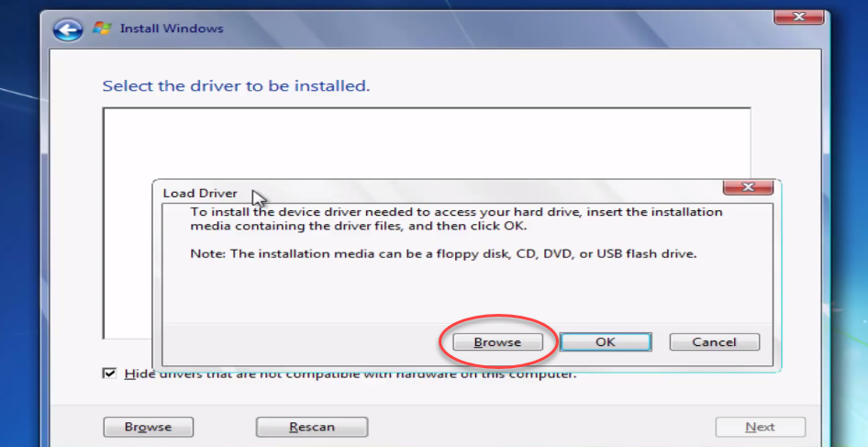The image size is (868, 447).
Task: Click Browse in the Load Driver dialog
Action: 497,341
